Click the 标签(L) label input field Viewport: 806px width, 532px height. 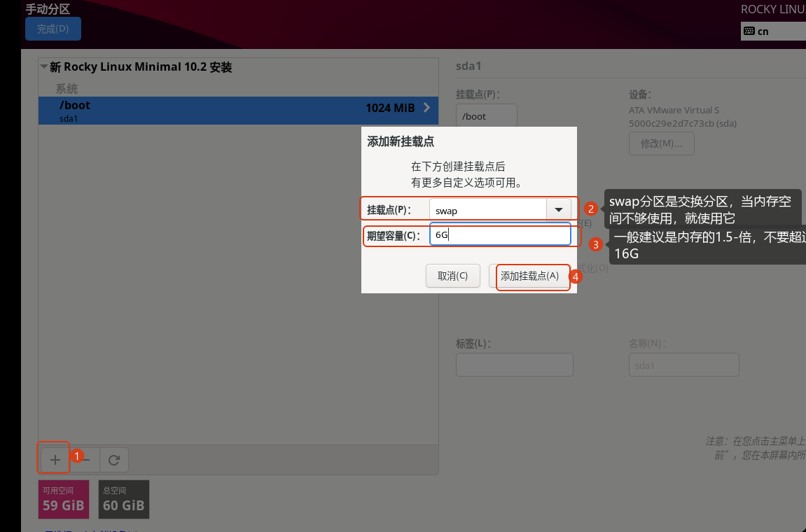click(515, 365)
